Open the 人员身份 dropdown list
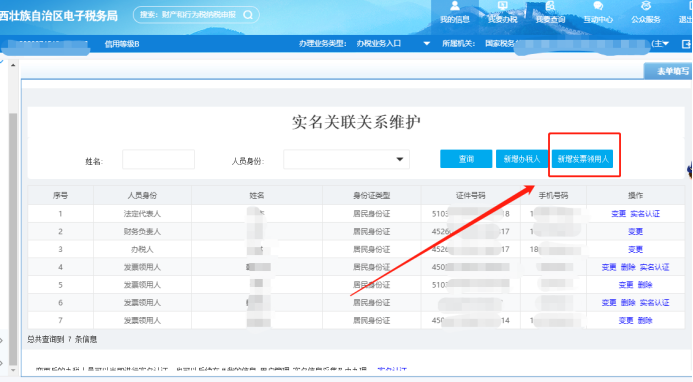Image resolution: width=693 pixels, height=382 pixels. tap(400, 159)
